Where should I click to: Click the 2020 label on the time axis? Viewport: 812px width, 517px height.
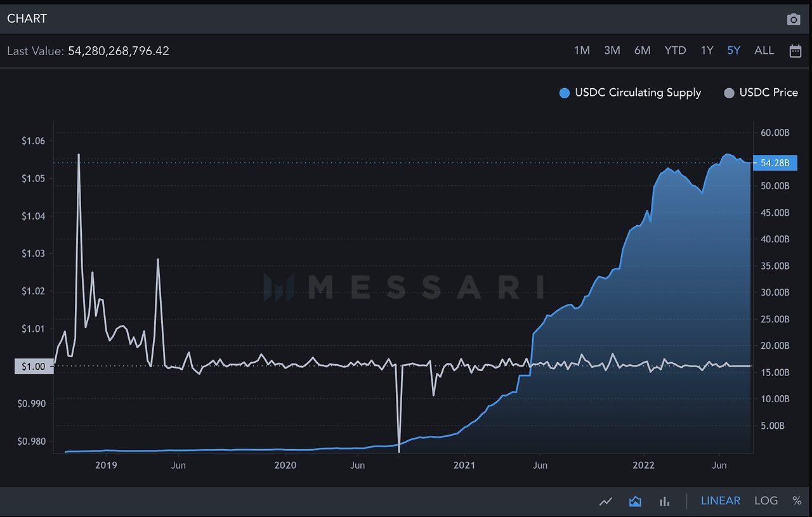pos(285,466)
